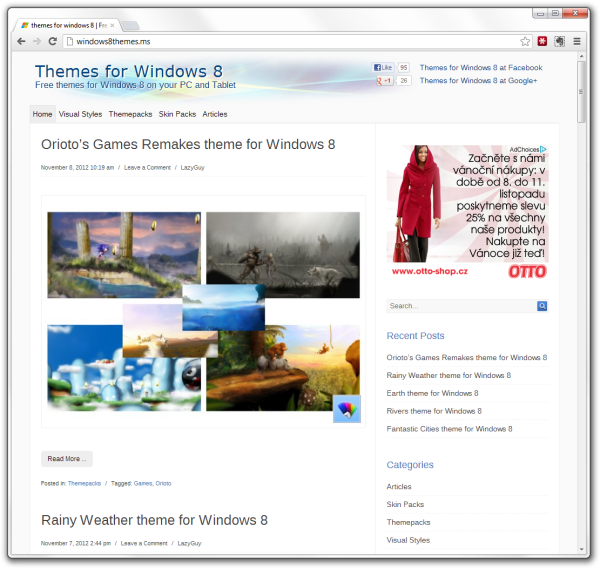Bookmark this page with the star icon
The height and width of the screenshot is (568, 600).
click(x=525, y=41)
